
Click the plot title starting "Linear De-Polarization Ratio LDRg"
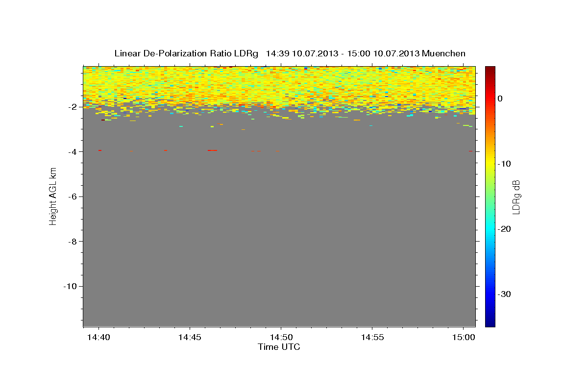click(x=290, y=53)
